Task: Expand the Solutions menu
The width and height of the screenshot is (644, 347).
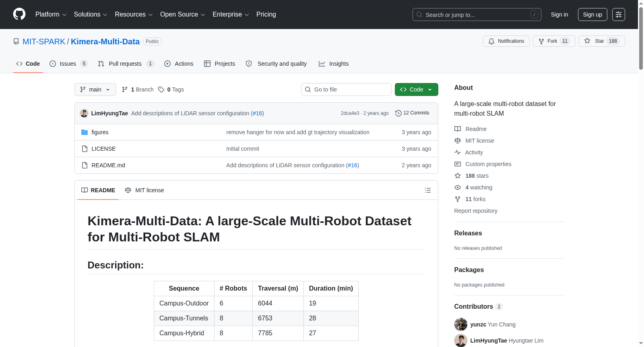Action: pos(91,15)
